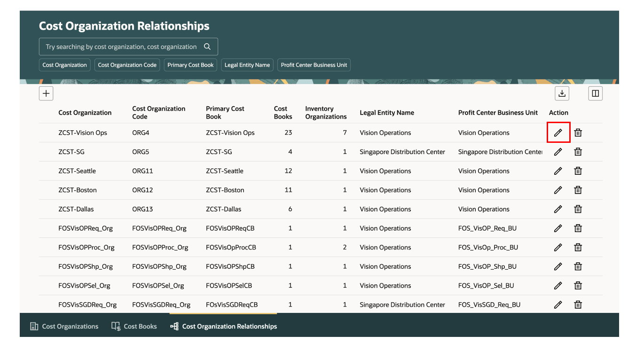Toggle the Profit Center Business Unit chip
The height and width of the screenshot is (359, 644).
coord(314,65)
